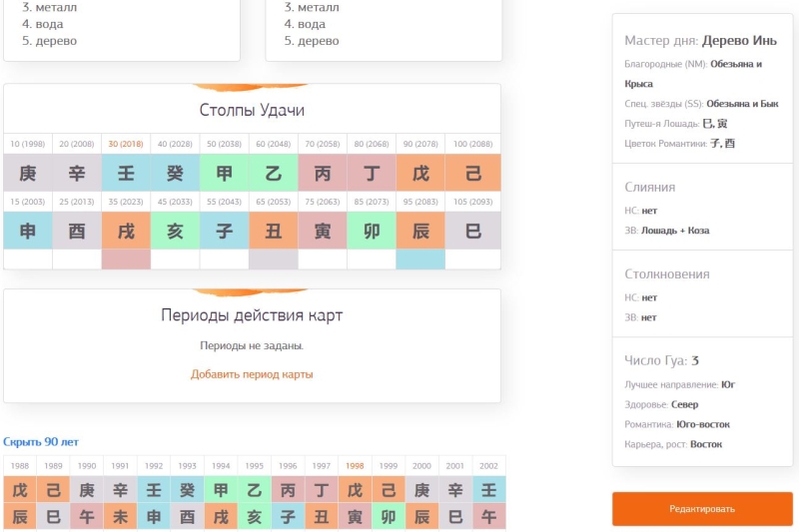
Task: Click the 甲 stem tile under 50 (2038)
Action: (x=225, y=173)
